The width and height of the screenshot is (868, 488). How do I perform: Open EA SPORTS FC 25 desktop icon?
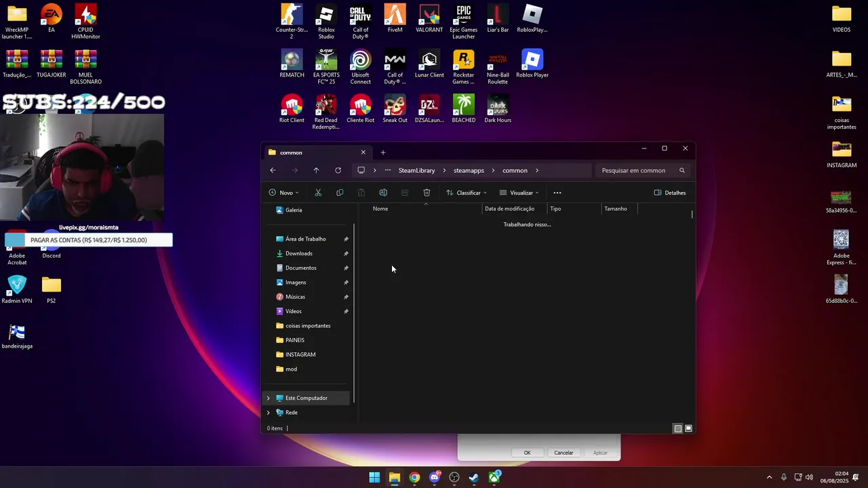(x=326, y=66)
